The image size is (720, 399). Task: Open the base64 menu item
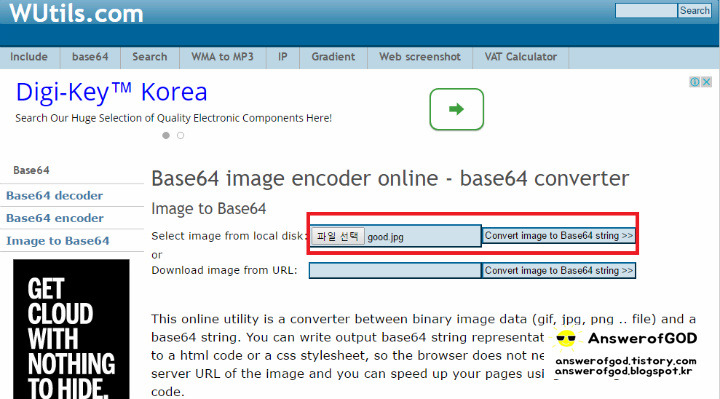90,57
